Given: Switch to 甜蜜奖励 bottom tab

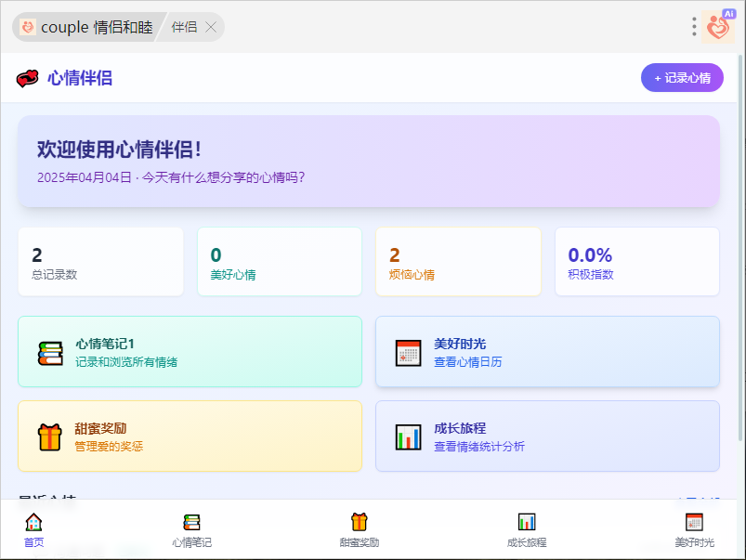Looking at the screenshot, I should 360,530.
